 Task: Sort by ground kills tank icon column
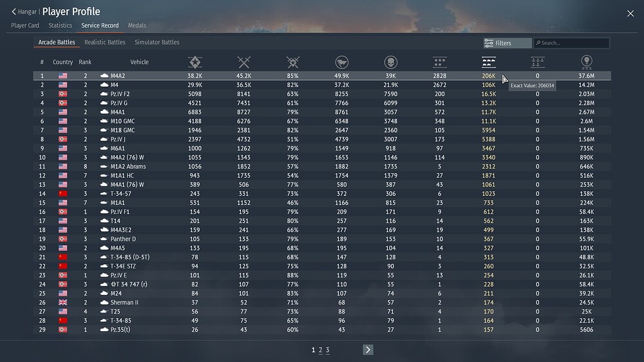pyautogui.click(x=489, y=62)
